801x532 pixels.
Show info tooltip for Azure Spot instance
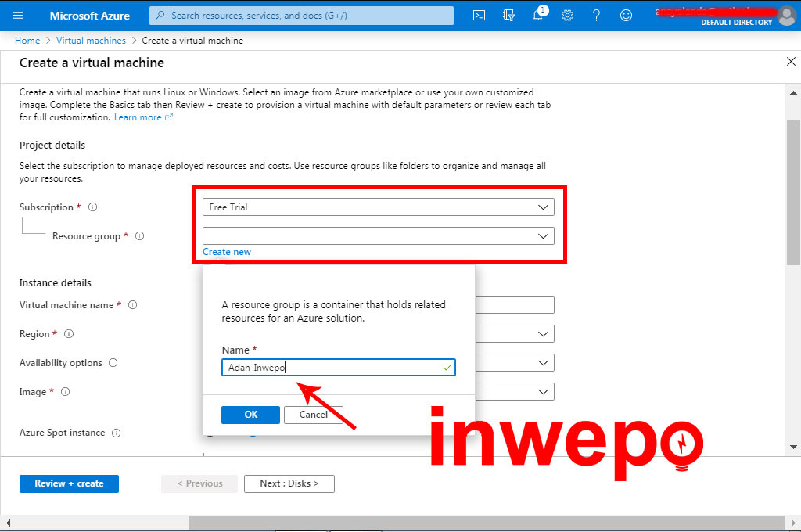click(x=116, y=433)
